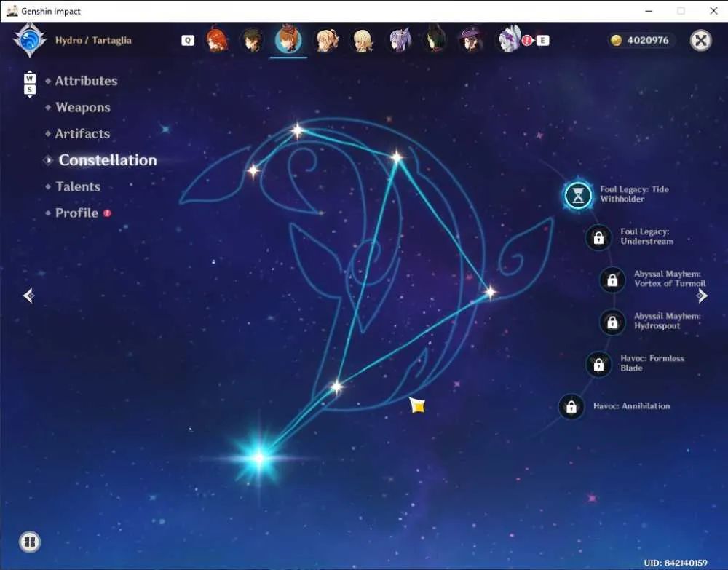Click the lock for Abyssal Mayhem: Vortex of Turmoil
The height and width of the screenshot is (570, 728).
pyautogui.click(x=612, y=280)
